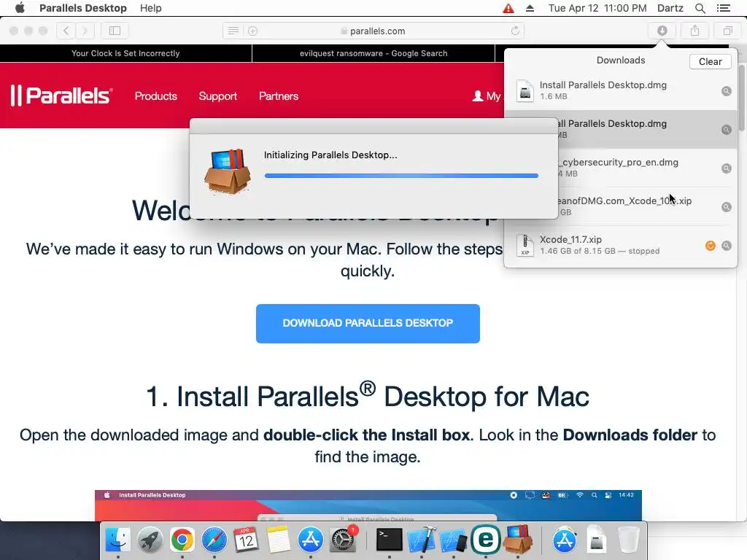The width and height of the screenshot is (747, 560).
Task: Open the Trash in the Dock
Action: coord(628,540)
